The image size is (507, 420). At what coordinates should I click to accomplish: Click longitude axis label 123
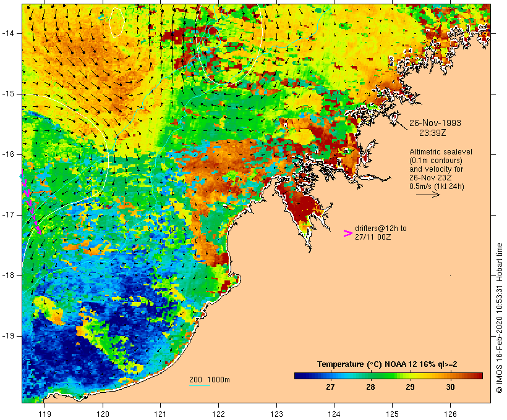(276, 414)
